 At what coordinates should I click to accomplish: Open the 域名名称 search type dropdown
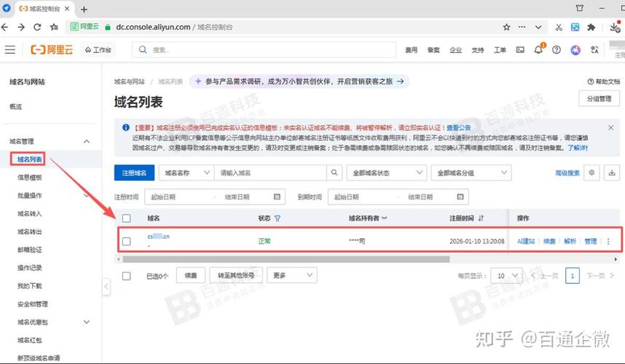pos(186,173)
